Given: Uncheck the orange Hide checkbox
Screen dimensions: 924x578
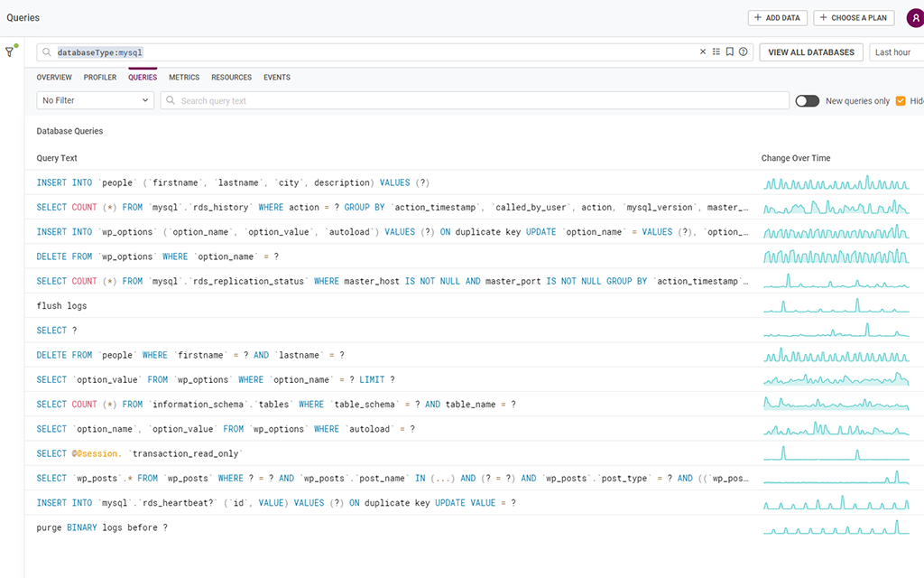Looking at the screenshot, I should point(901,100).
